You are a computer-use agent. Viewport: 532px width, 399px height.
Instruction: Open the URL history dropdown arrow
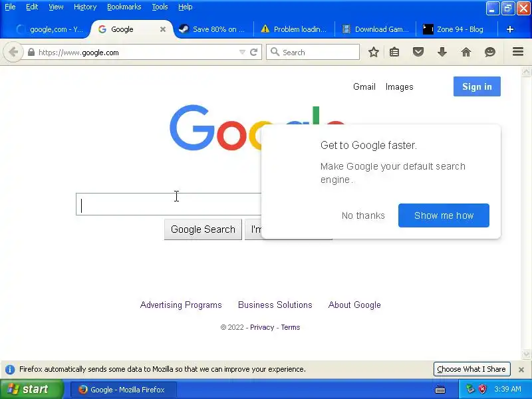tap(242, 53)
